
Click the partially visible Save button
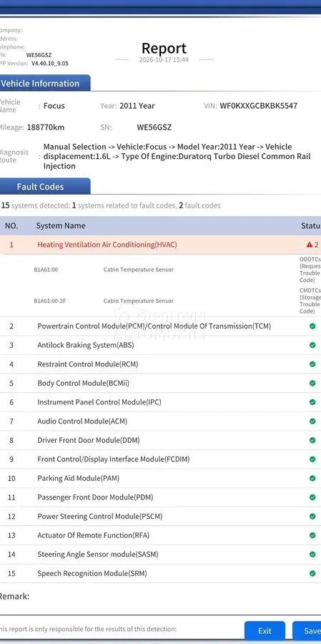[307, 630]
